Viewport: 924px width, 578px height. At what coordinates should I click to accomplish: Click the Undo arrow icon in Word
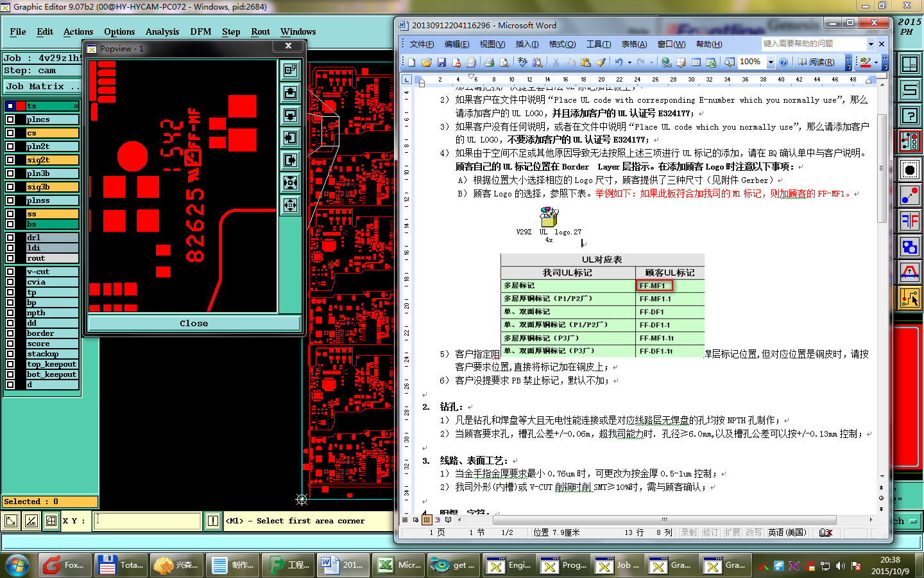pos(619,62)
